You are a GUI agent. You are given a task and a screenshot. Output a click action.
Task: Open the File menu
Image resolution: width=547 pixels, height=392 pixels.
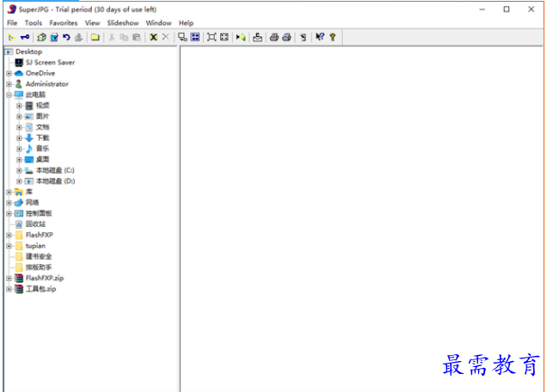(x=12, y=23)
